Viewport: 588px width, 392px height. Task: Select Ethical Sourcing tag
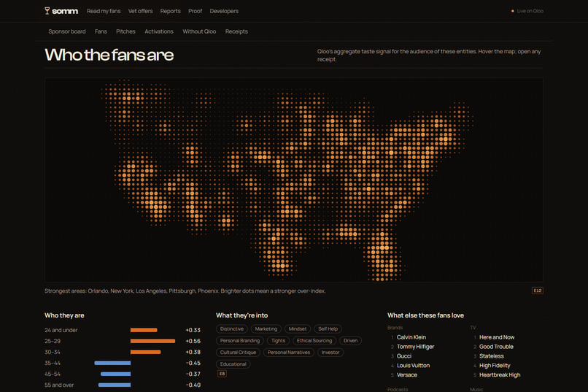point(314,341)
